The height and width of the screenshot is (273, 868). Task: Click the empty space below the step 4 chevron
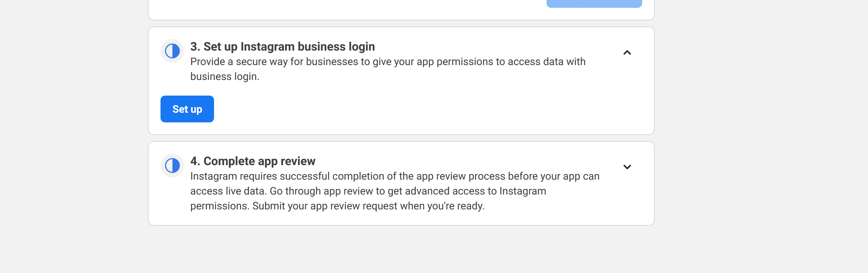tap(627, 201)
